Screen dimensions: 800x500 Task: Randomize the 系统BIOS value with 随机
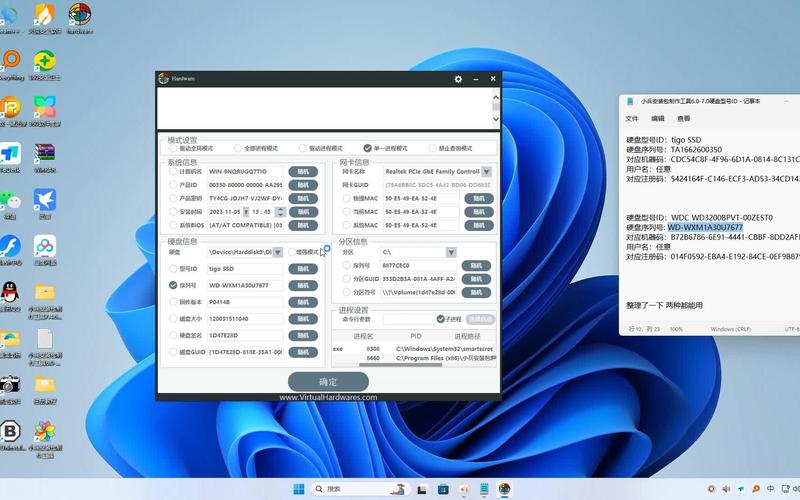coord(303,225)
